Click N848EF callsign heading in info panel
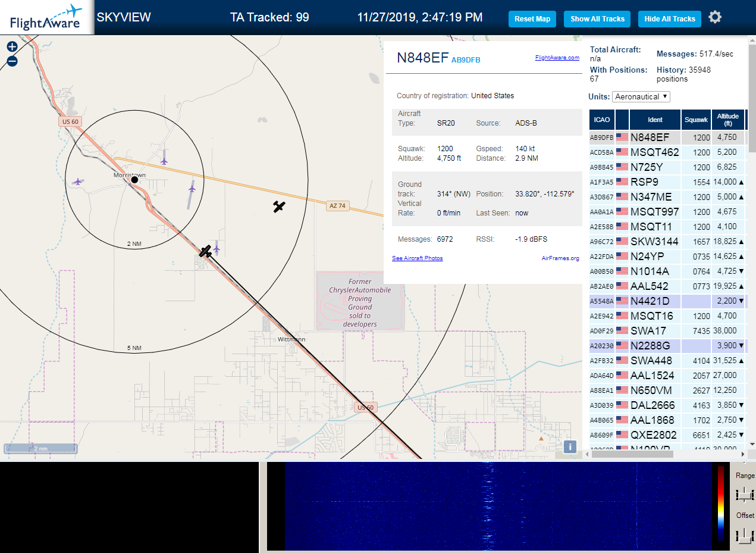 point(422,58)
